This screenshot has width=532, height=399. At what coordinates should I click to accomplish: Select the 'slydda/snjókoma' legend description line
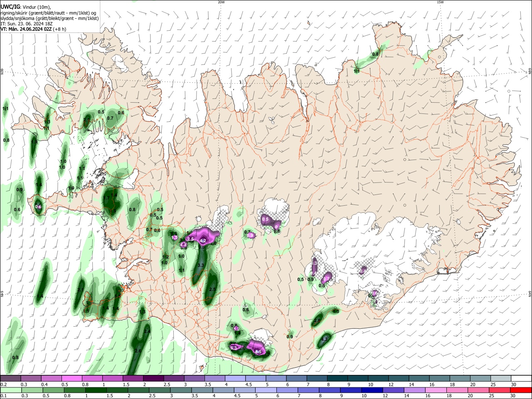[49, 18]
